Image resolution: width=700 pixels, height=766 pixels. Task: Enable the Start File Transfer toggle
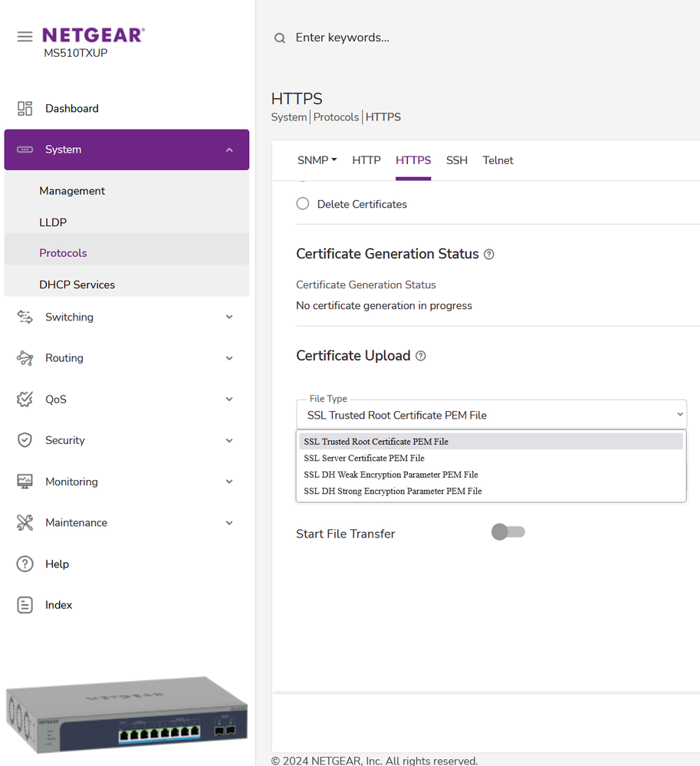(508, 532)
